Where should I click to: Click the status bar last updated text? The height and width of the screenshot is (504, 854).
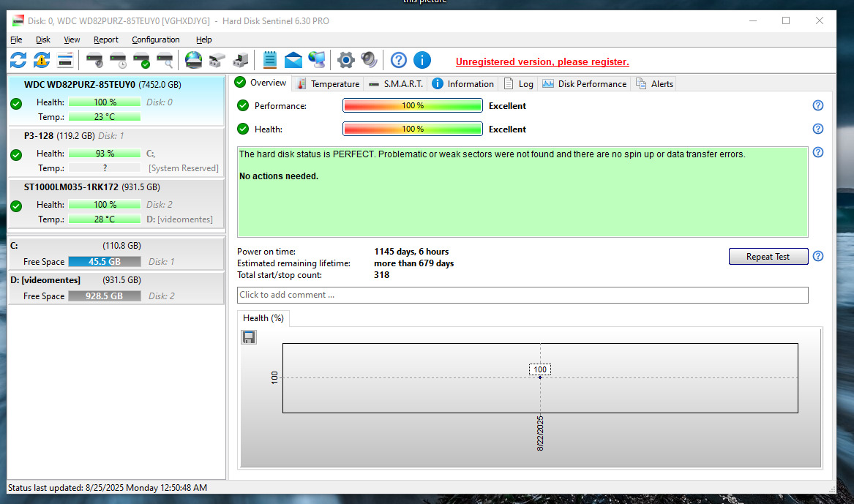point(108,488)
